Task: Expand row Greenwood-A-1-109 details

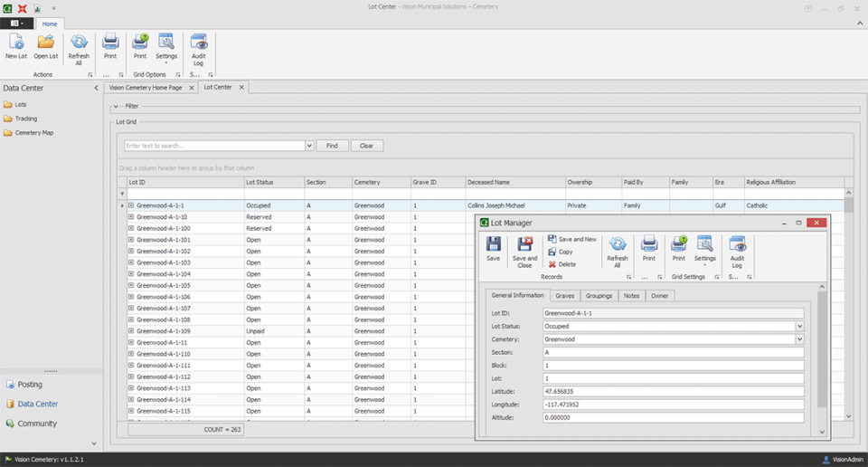Action: pyautogui.click(x=131, y=330)
